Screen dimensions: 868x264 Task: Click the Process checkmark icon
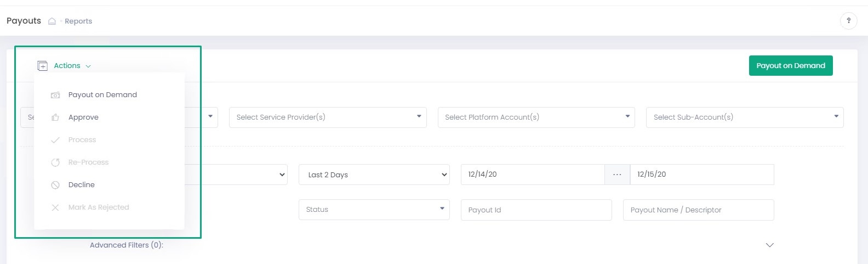tap(55, 140)
